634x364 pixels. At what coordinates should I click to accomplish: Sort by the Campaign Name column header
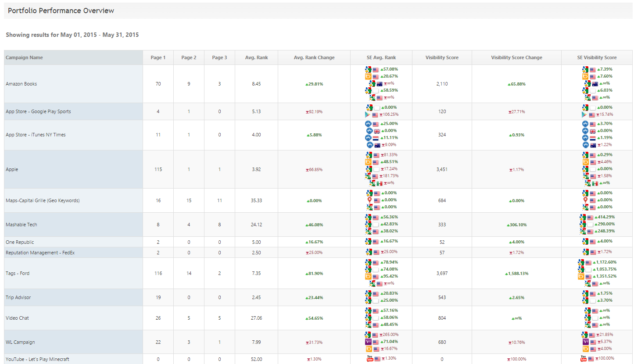coord(73,57)
